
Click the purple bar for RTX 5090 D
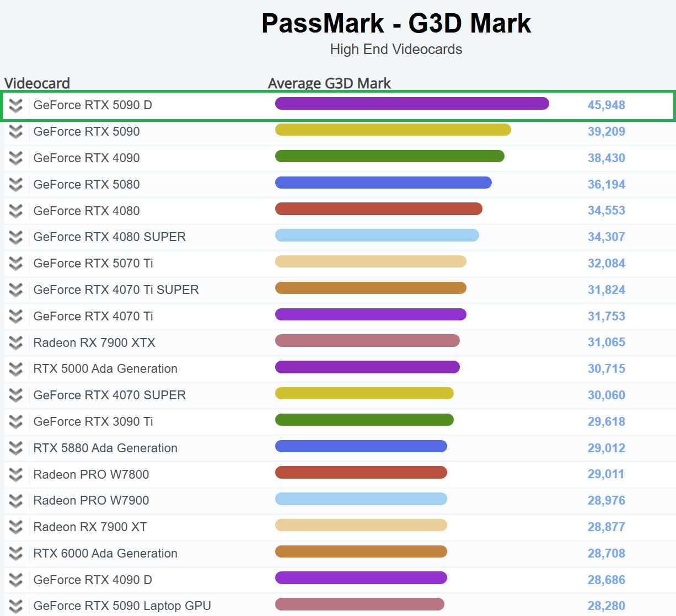[412, 103]
